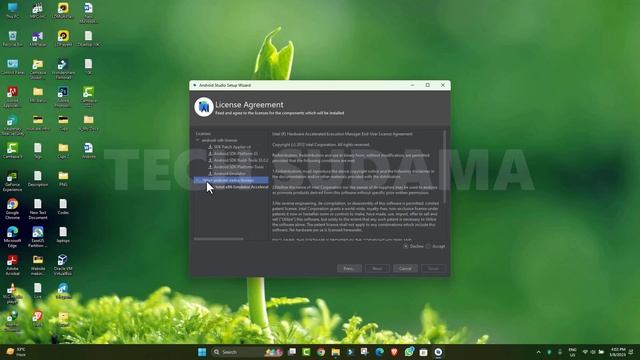Click download icon beside SDK Patch Applier
The width and height of the screenshot is (640, 360).
click(210, 147)
